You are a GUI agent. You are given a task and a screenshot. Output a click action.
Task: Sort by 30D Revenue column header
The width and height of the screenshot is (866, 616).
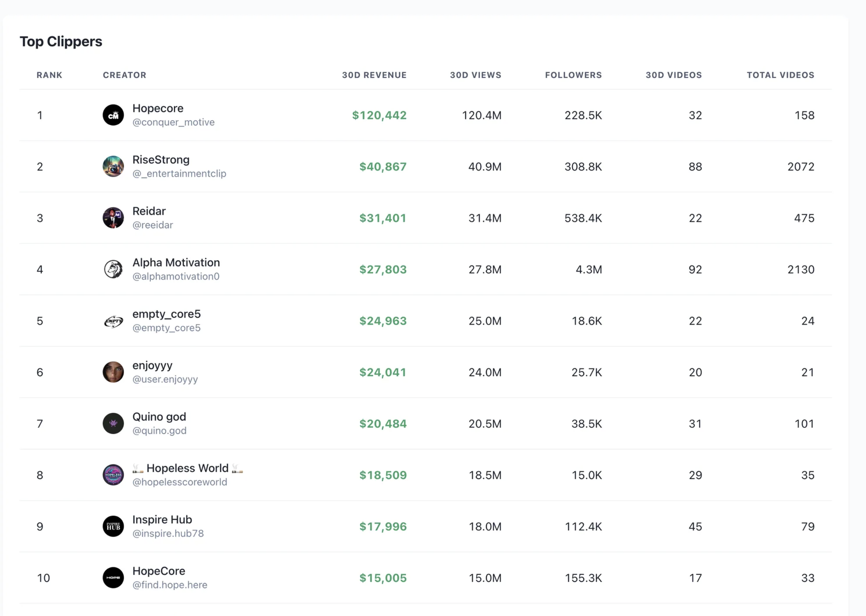coord(374,75)
